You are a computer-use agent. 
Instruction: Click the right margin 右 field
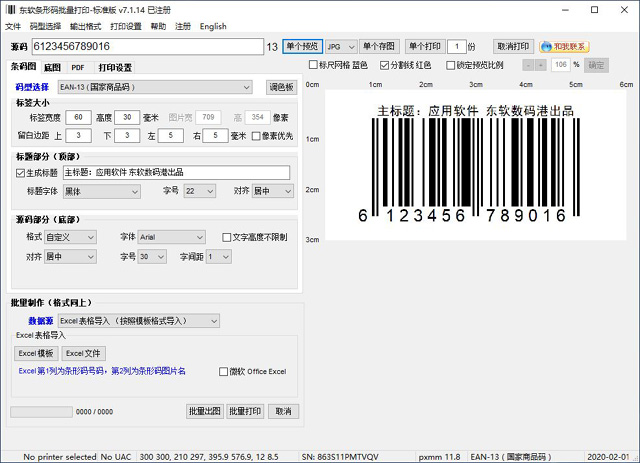point(215,136)
